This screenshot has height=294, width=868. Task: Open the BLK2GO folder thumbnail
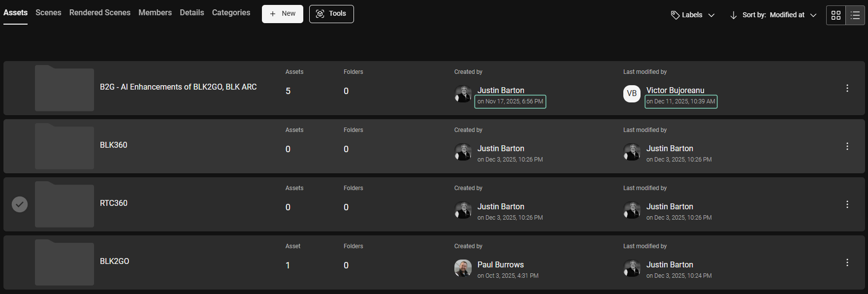[64, 262]
